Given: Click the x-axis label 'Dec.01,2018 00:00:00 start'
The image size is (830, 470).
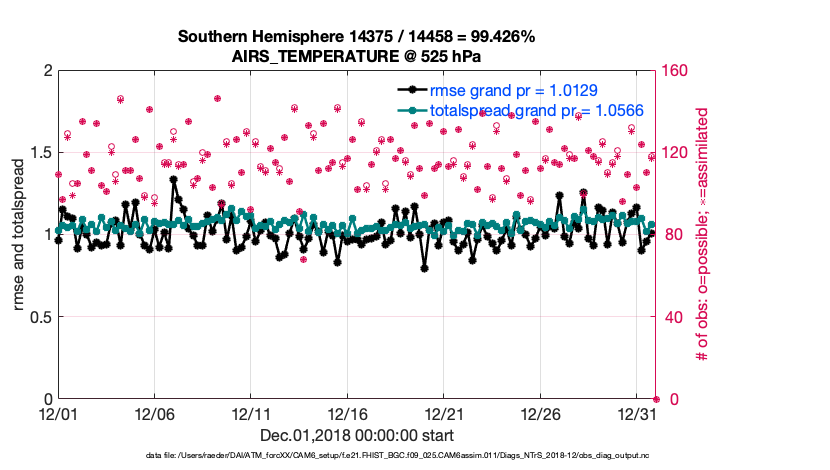Looking at the screenshot, I should (357, 436).
